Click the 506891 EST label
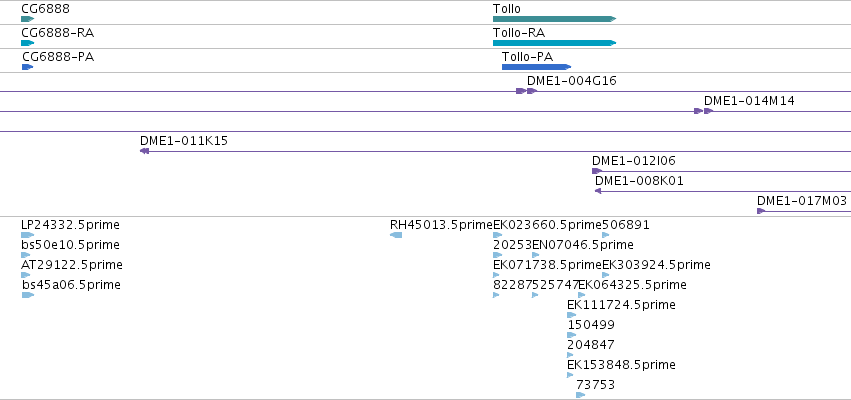851x400 pixels. click(626, 225)
